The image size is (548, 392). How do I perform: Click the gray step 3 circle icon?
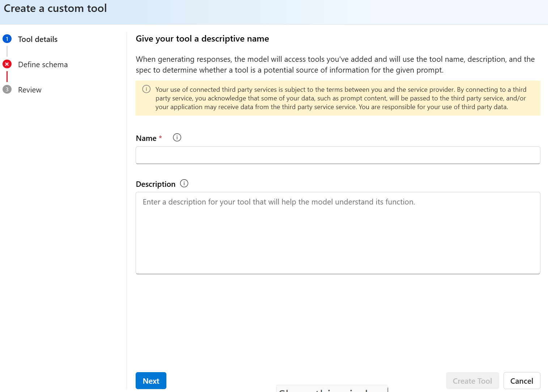click(7, 90)
